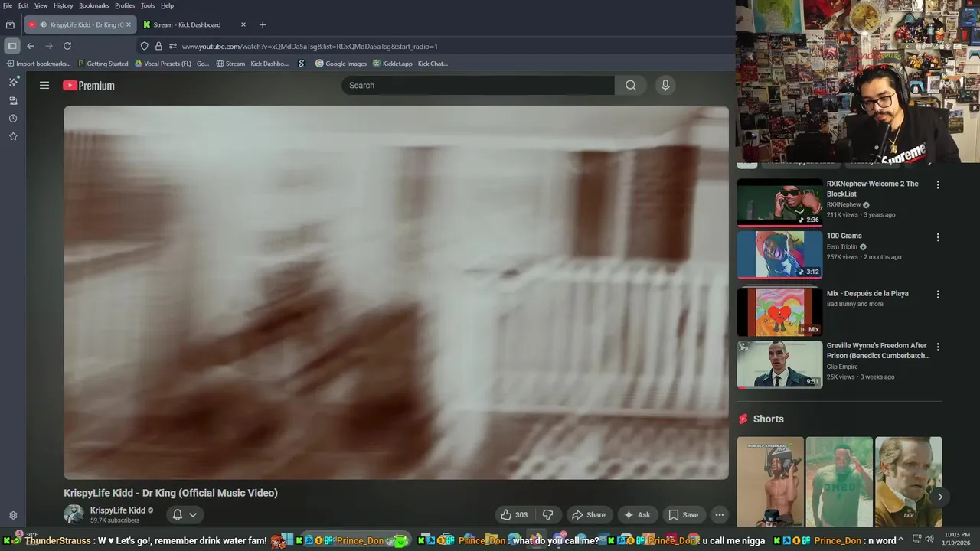Toggle the browser sidebar panel button

tap(11, 46)
